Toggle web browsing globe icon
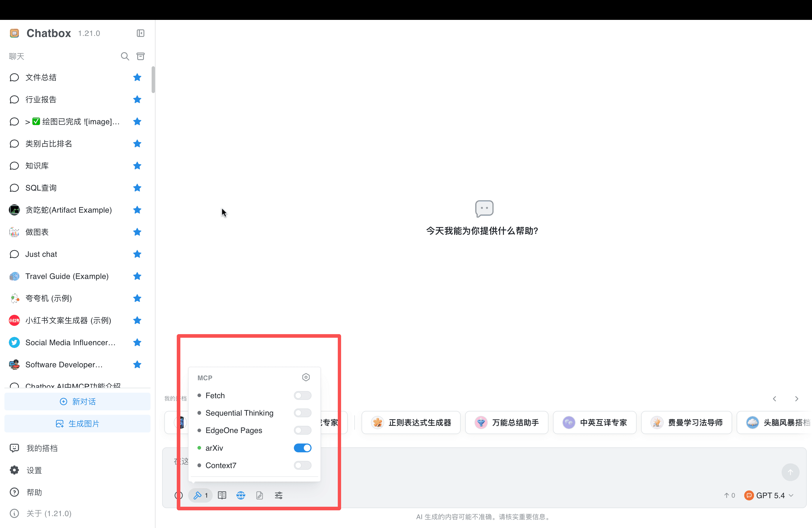This screenshot has height=528, width=812. coord(241,495)
